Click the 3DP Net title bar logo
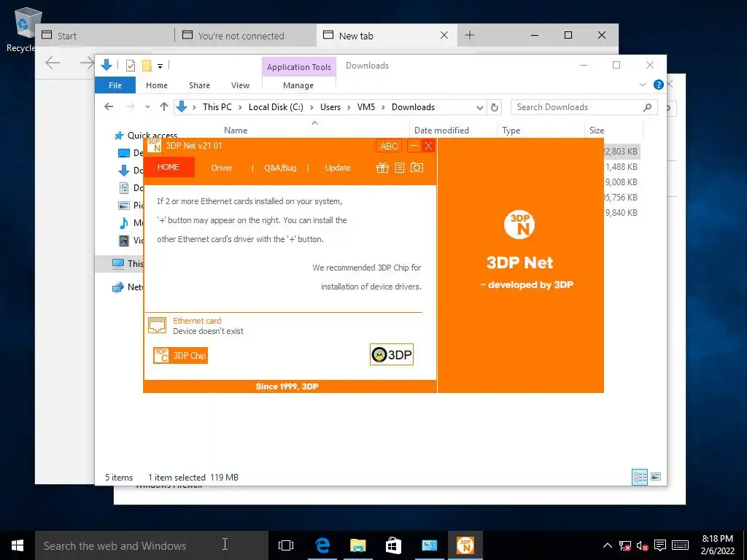 tap(154, 146)
